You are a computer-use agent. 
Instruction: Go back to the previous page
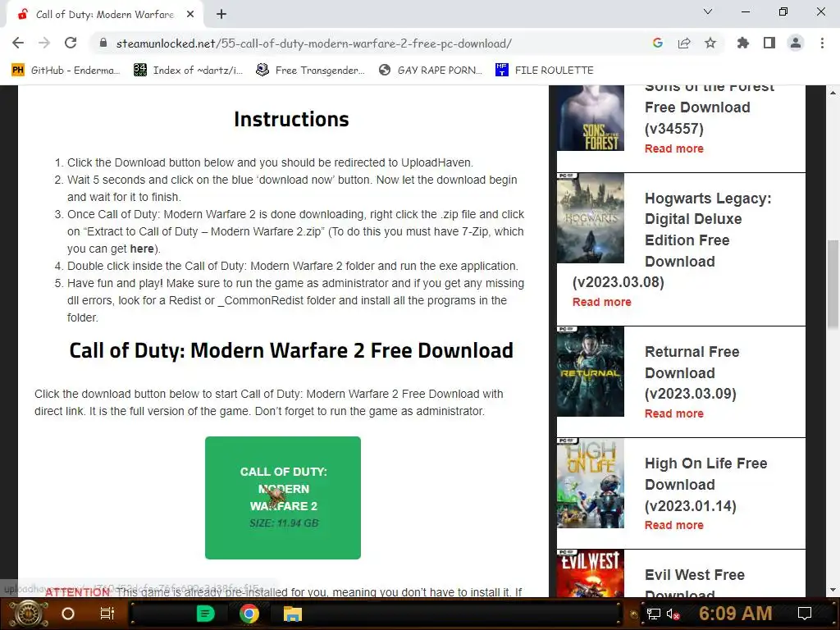[x=18, y=43]
